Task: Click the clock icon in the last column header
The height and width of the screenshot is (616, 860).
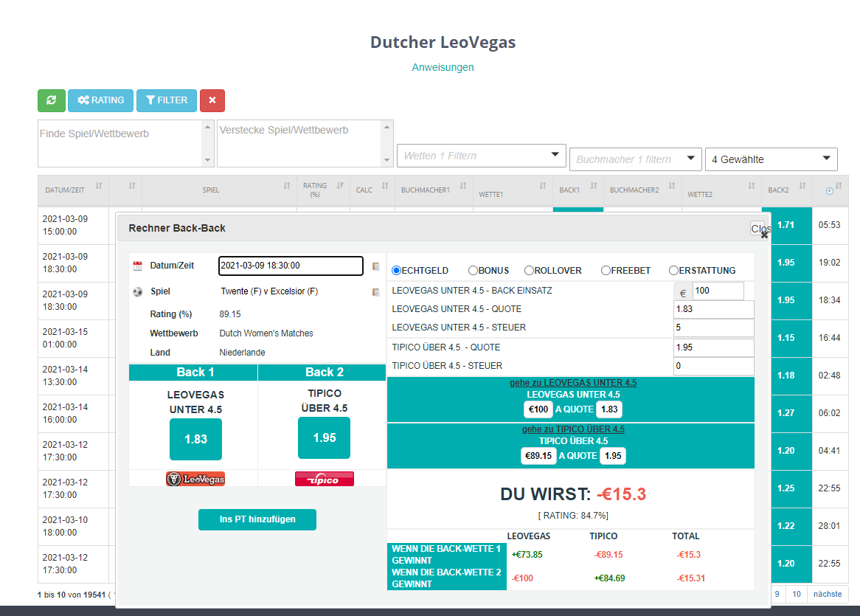Action: pyautogui.click(x=829, y=191)
